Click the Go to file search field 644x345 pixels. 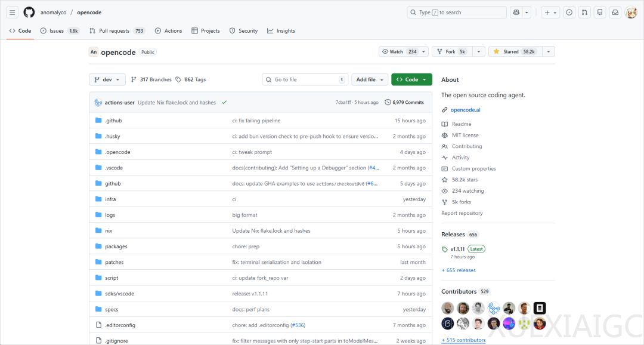tap(304, 79)
